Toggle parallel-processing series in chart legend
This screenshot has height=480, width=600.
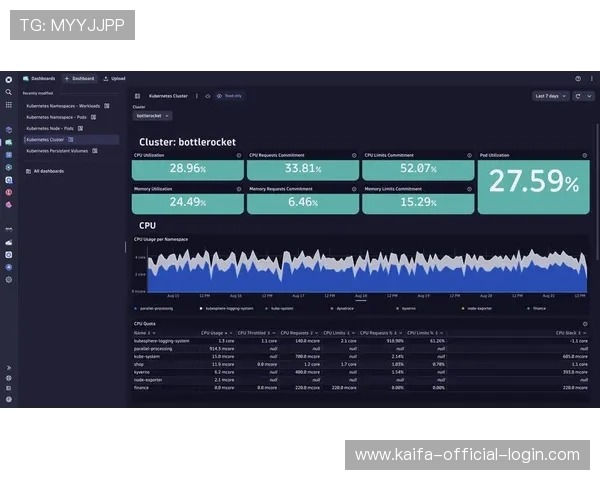(x=153, y=309)
